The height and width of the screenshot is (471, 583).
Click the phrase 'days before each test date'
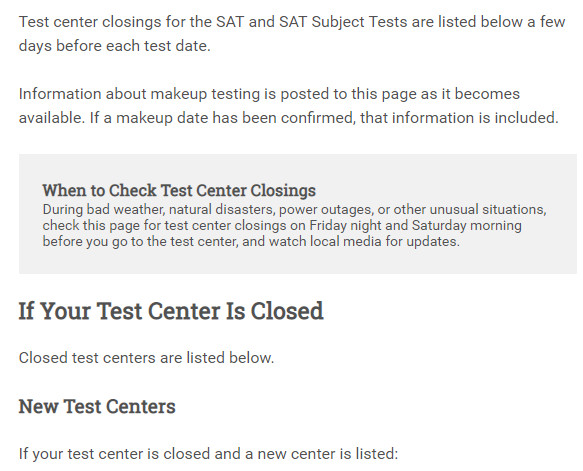pyautogui.click(x=114, y=46)
